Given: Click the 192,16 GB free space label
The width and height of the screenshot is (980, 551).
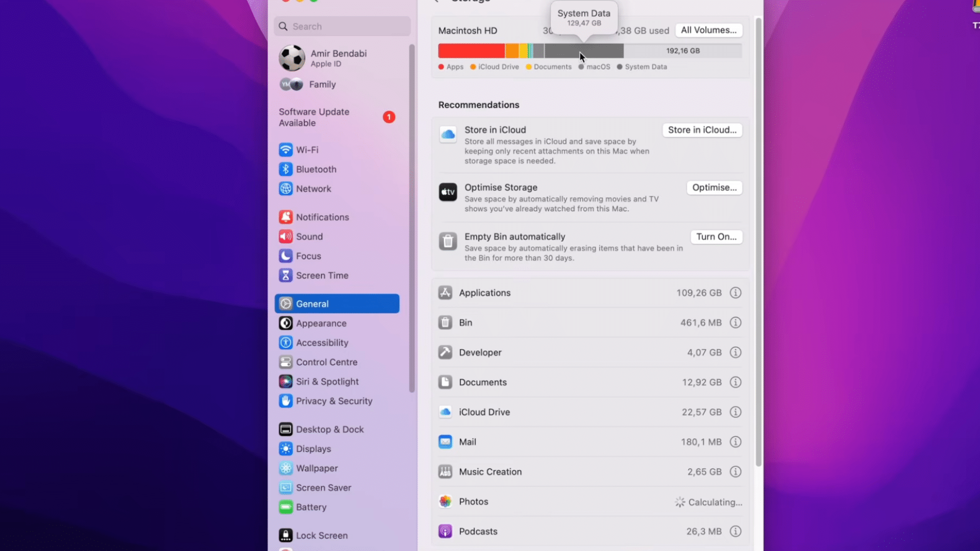Looking at the screenshot, I should pos(683,51).
